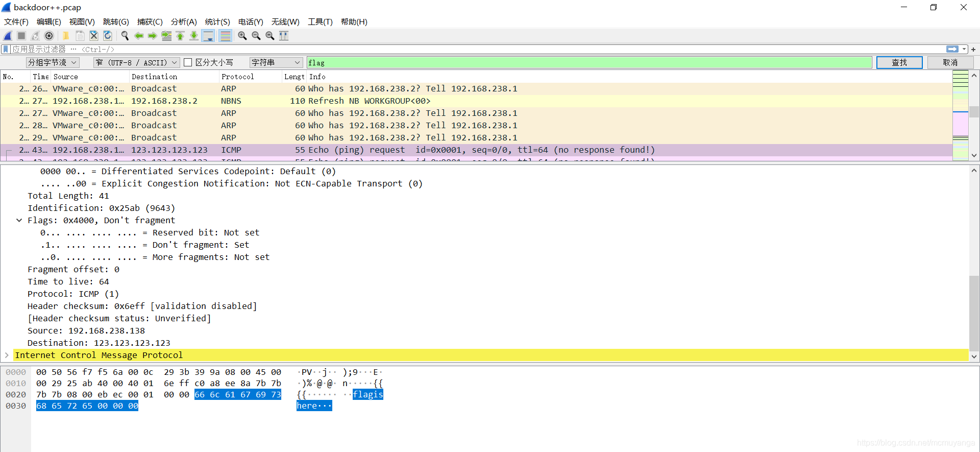Viewport: 980px width, 452px height.
Task: Click the display filter bookmark icon
Action: [6, 49]
